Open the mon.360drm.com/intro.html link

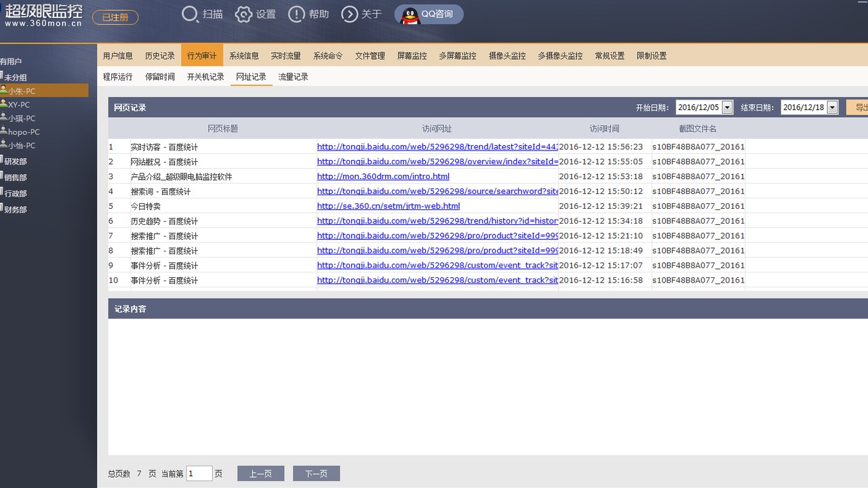pyautogui.click(x=383, y=176)
